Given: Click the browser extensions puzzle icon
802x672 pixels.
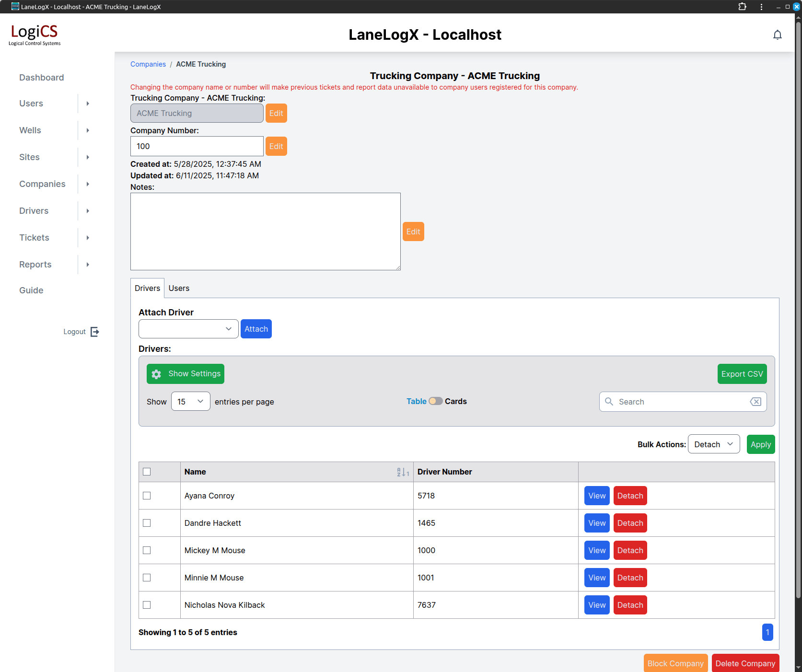Looking at the screenshot, I should point(742,7).
